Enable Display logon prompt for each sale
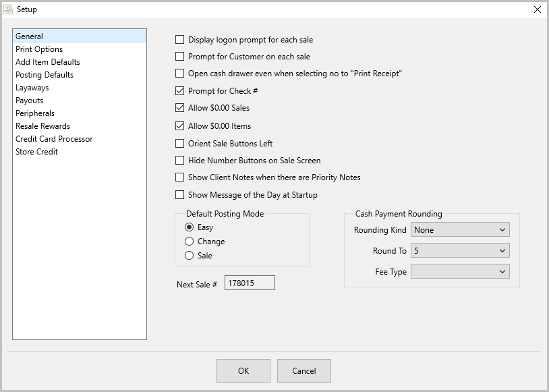Viewport: 549px width, 392px height. click(x=179, y=40)
